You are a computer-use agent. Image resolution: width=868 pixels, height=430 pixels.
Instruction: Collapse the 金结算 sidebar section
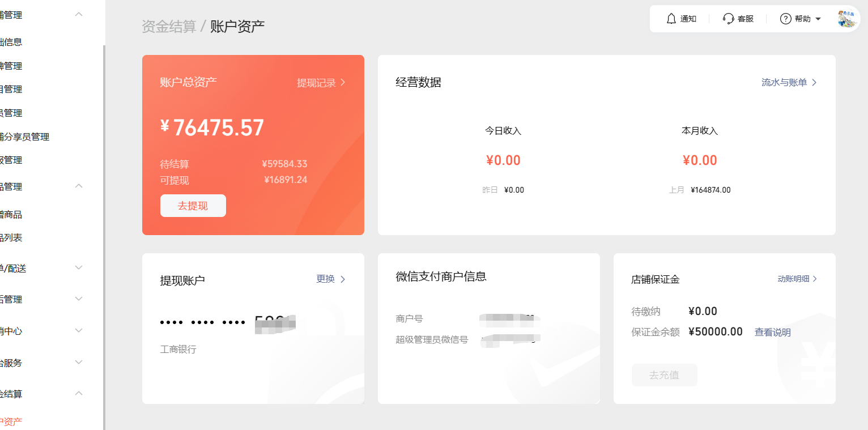pyautogui.click(x=79, y=394)
